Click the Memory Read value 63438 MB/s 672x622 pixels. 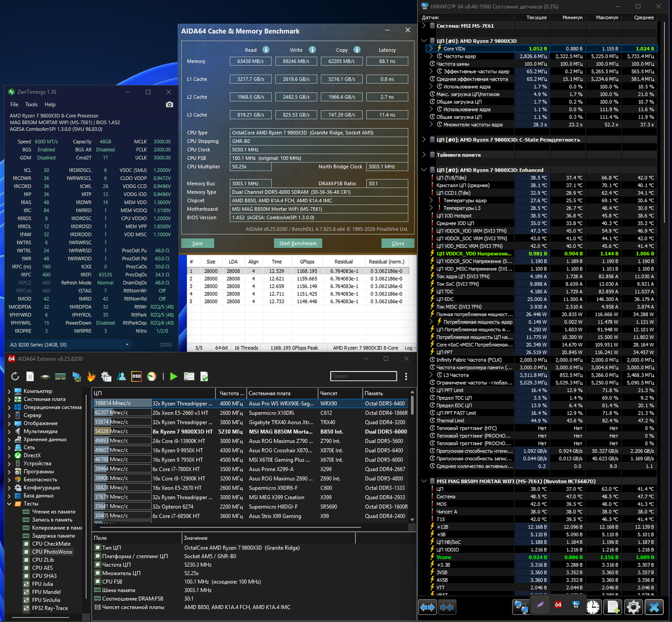250,61
